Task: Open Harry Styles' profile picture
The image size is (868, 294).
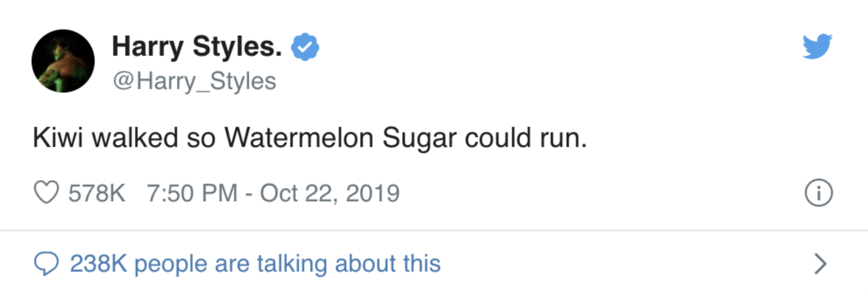Action: pyautogui.click(x=63, y=61)
